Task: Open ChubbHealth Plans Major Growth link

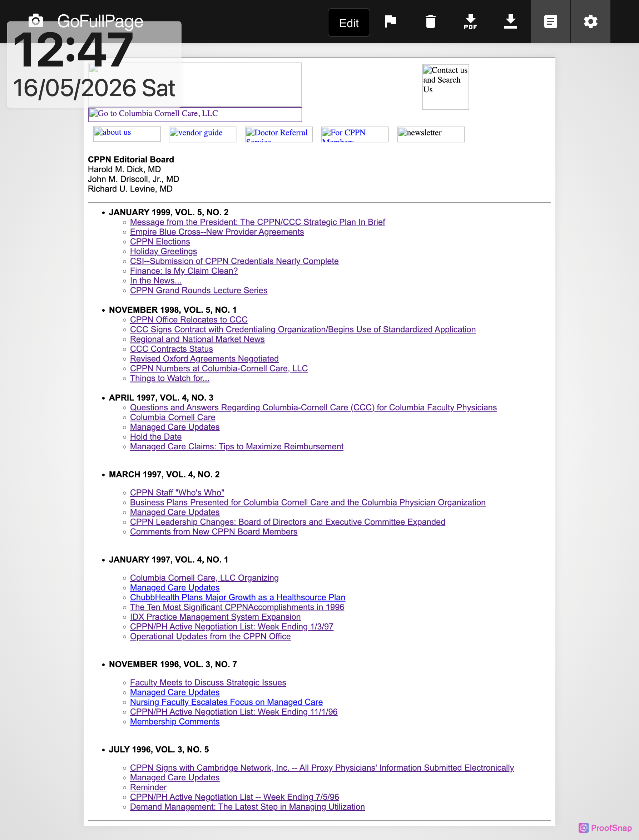Action: tap(238, 598)
